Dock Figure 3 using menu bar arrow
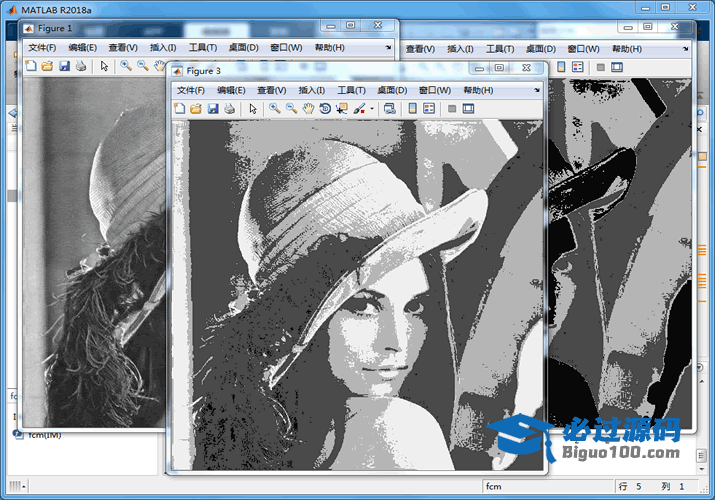The image size is (715, 500). (x=537, y=90)
